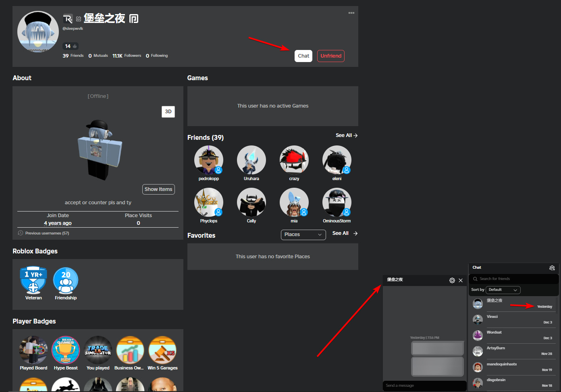
Task: Open the Played Board player badge
Action: pos(33,350)
